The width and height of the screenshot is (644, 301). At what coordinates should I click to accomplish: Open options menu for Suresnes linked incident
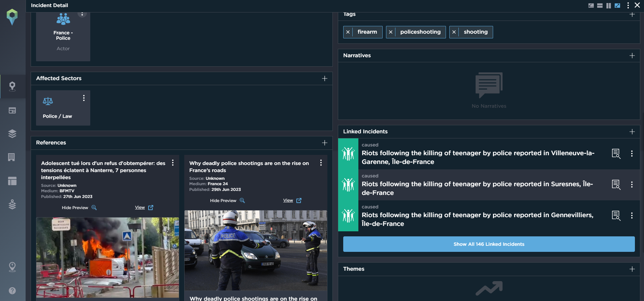pos(632,185)
